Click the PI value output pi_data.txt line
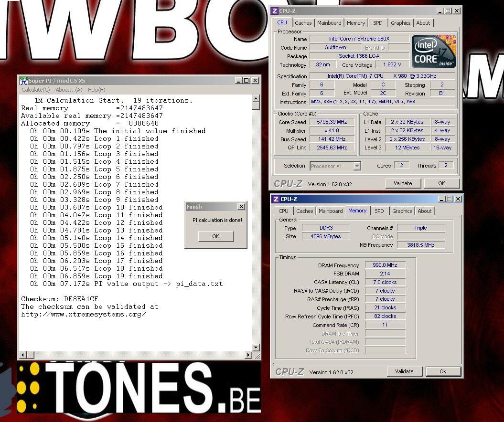Viewport: 504px width, 422px height. pos(126,284)
